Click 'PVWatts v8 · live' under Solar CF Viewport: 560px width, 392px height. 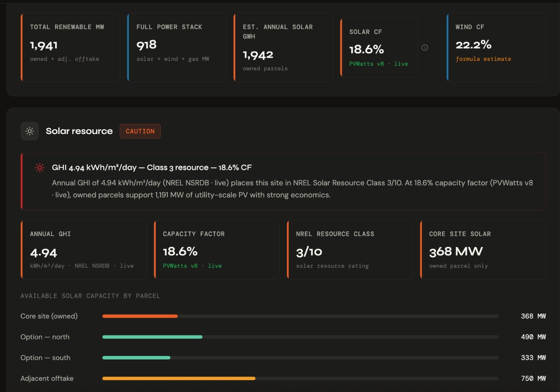coord(379,64)
